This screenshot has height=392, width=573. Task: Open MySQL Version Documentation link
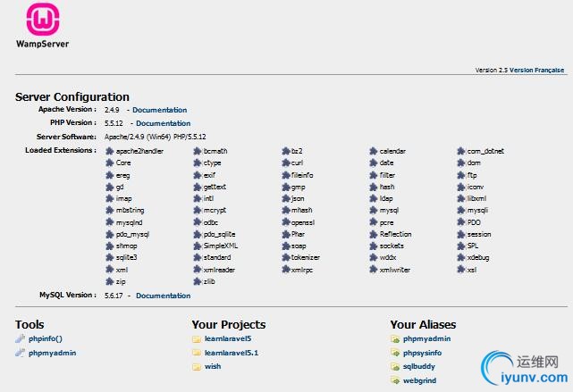click(164, 296)
